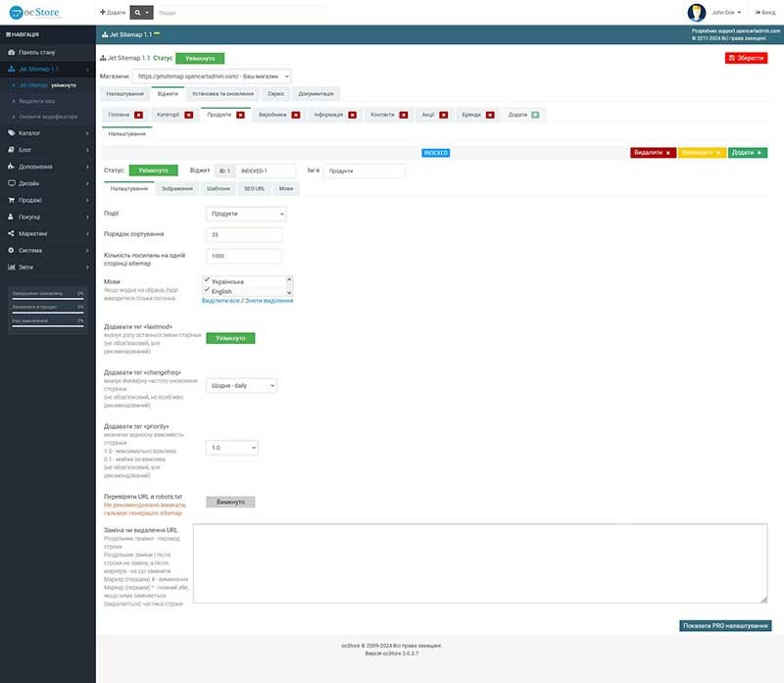Remove the Виробники widget with its red X

pos(296,115)
